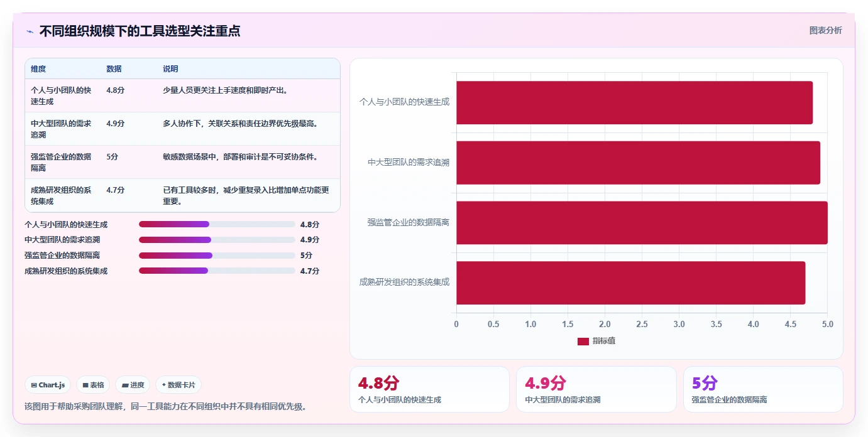The height and width of the screenshot is (437, 868).
Task: Click table cell 成熟研发组织的系统集成
Action: [x=61, y=195]
